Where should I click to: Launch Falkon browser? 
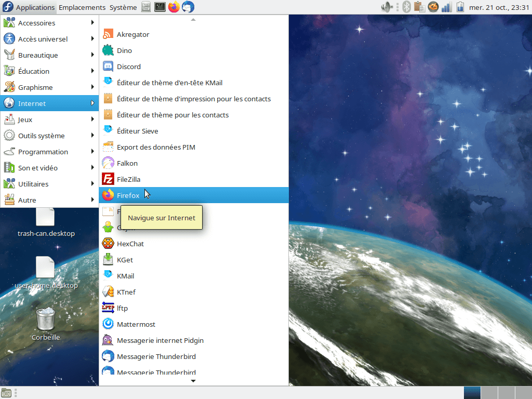pos(194,163)
